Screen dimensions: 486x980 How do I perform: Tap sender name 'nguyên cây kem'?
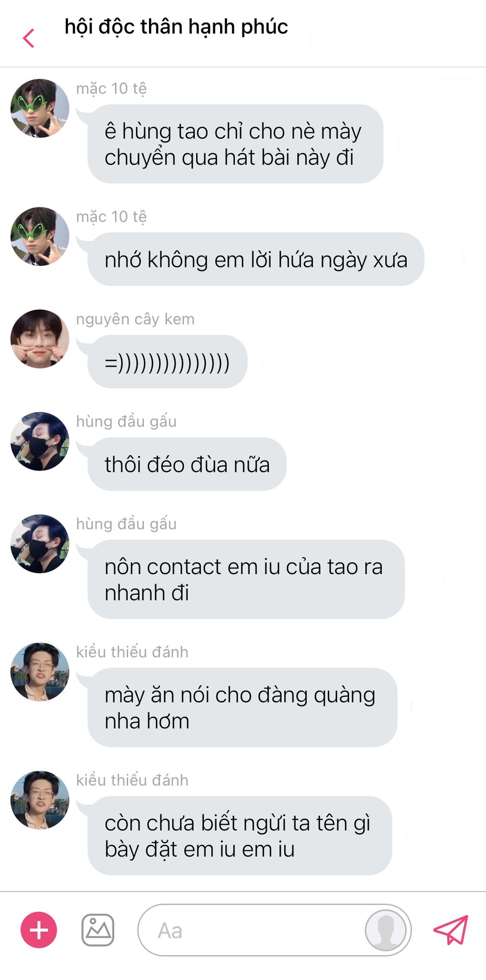click(x=135, y=319)
